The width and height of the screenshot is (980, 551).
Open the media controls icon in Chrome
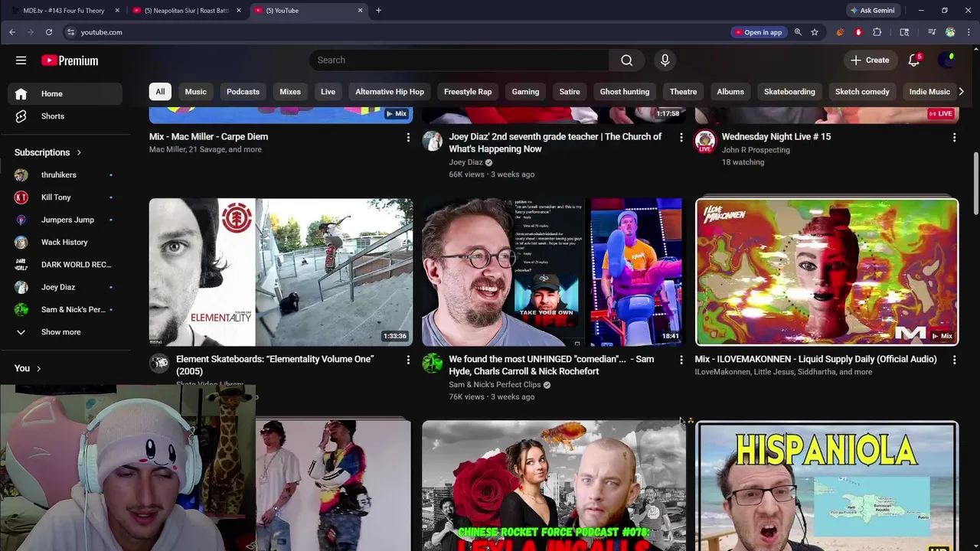(932, 32)
